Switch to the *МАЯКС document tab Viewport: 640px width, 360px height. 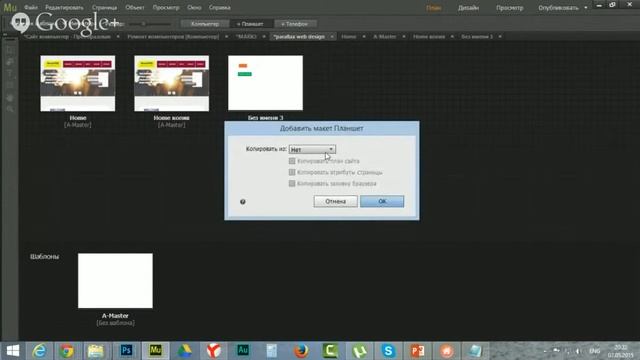pyautogui.click(x=246, y=37)
